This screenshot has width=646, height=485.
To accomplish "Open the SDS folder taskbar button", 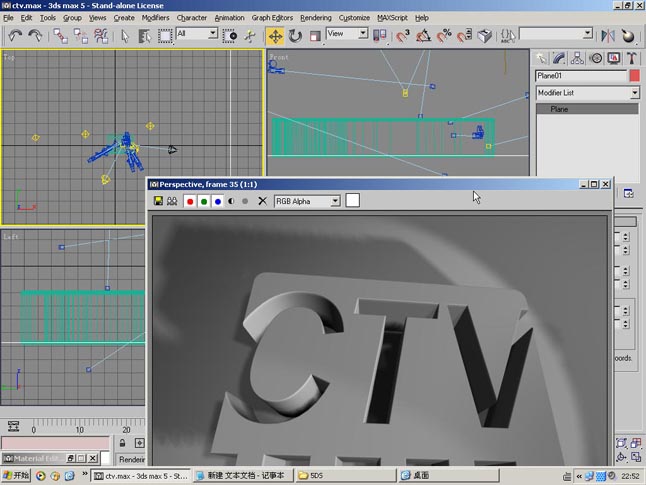I will click(x=346, y=476).
